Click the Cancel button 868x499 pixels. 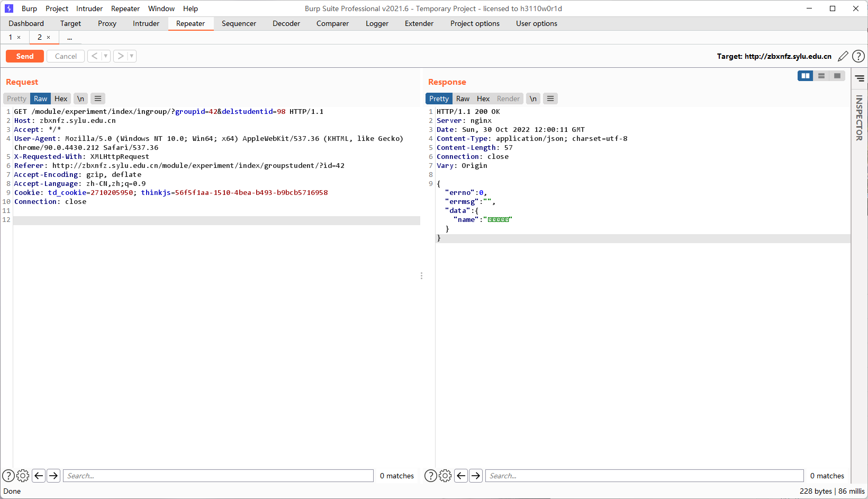66,56
